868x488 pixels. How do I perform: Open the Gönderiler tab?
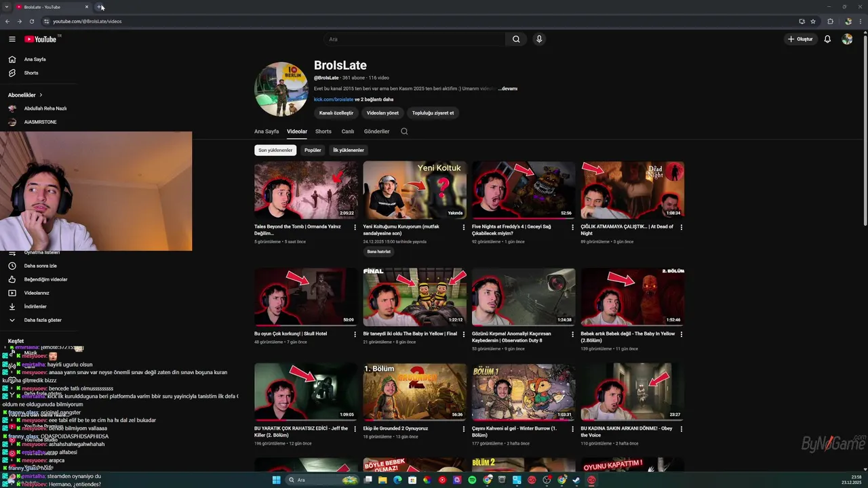[x=377, y=131]
